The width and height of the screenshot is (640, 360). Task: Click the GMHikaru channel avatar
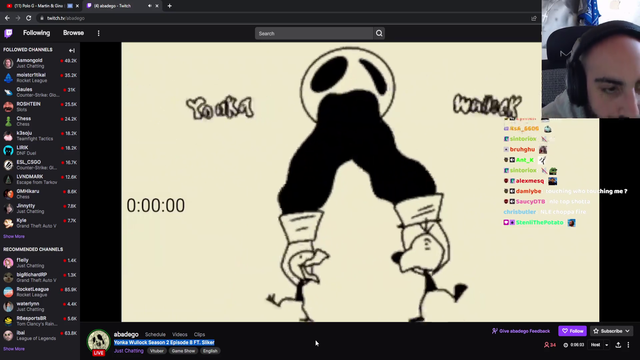[8, 194]
